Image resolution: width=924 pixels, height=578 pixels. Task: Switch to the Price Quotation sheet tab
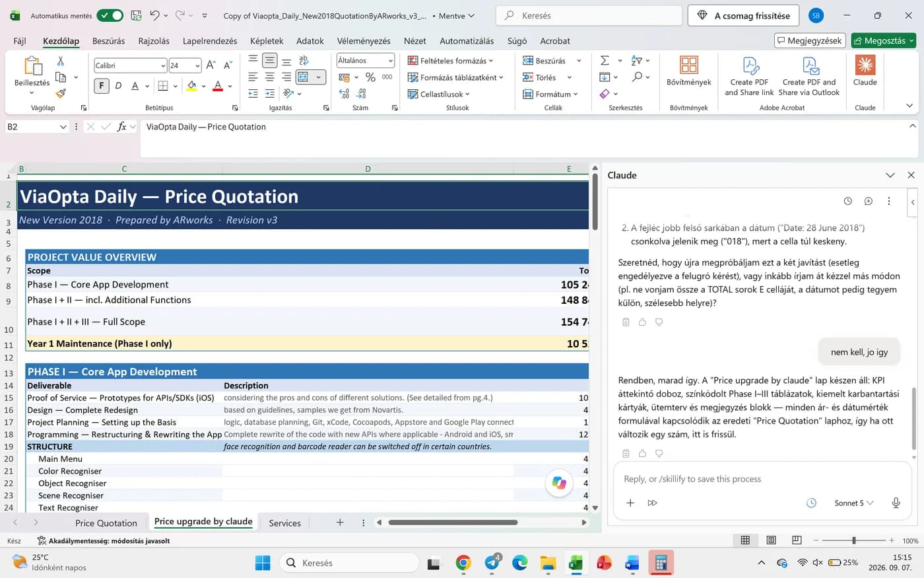tap(106, 523)
